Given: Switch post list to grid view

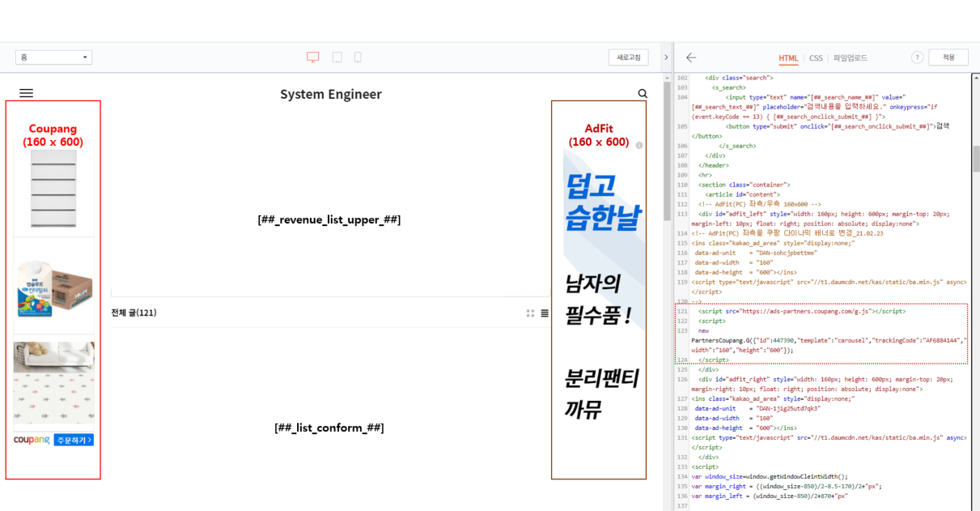Looking at the screenshot, I should click(x=530, y=313).
